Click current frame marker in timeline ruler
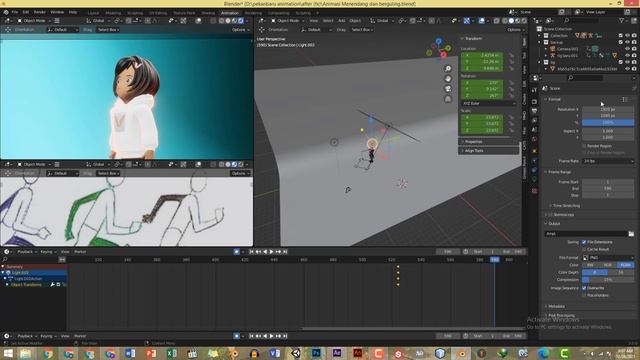 (495, 260)
